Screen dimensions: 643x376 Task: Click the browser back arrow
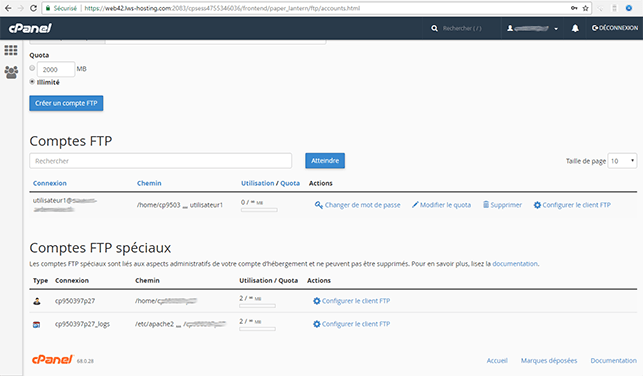click(8, 8)
